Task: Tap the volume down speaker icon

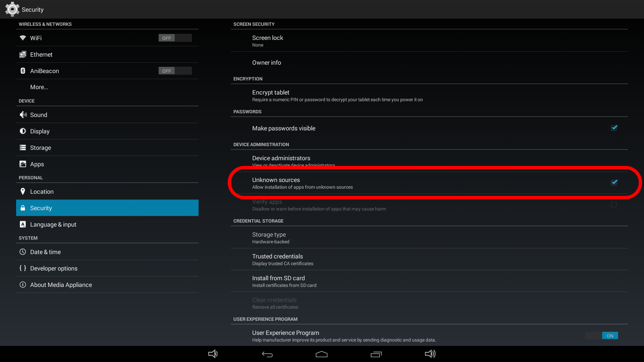Action: point(213,354)
